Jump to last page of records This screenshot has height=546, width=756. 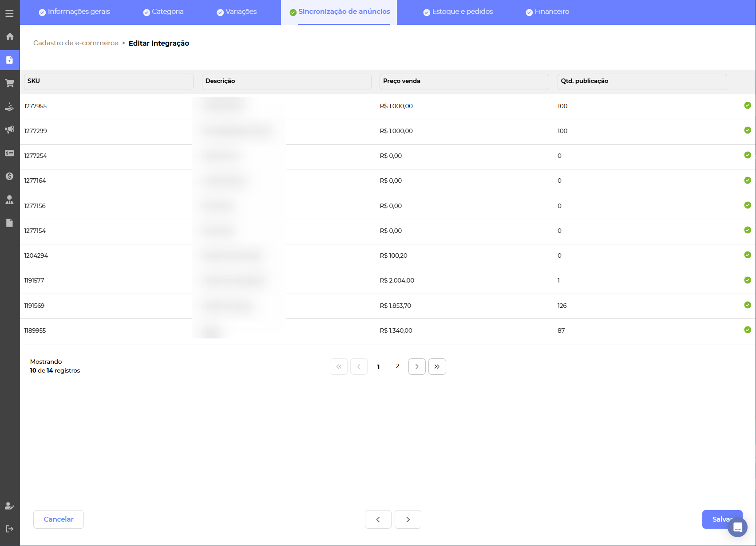click(x=437, y=366)
